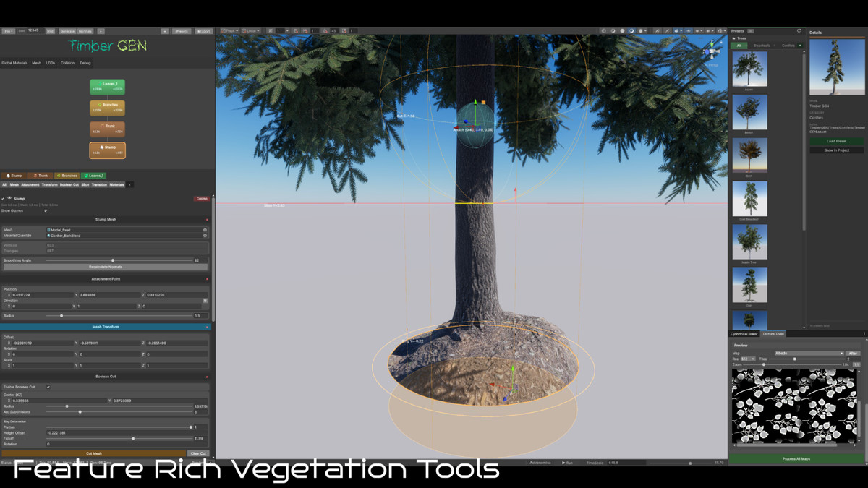The width and height of the screenshot is (868, 488).
Task: Open the Local coordinate dropdown
Action: pos(251,31)
